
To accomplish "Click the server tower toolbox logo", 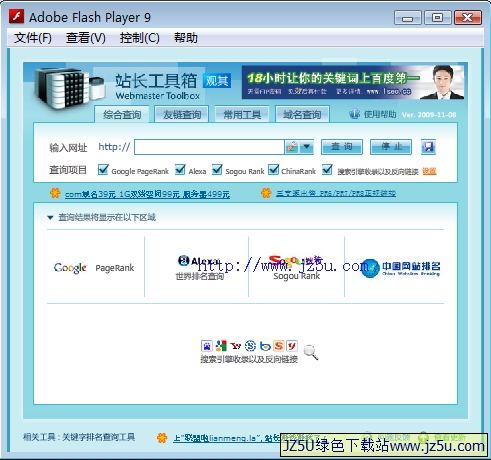I will click(x=69, y=89).
